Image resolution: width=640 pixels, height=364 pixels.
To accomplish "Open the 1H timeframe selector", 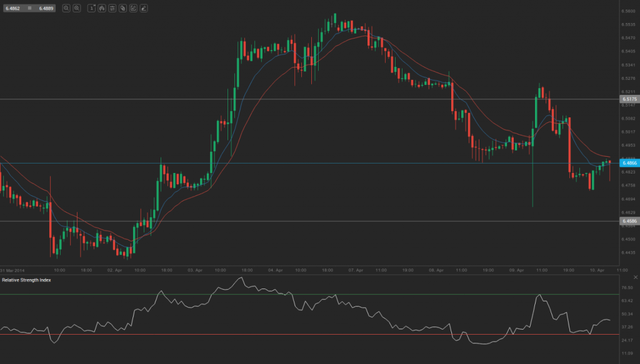I will pos(91,8).
